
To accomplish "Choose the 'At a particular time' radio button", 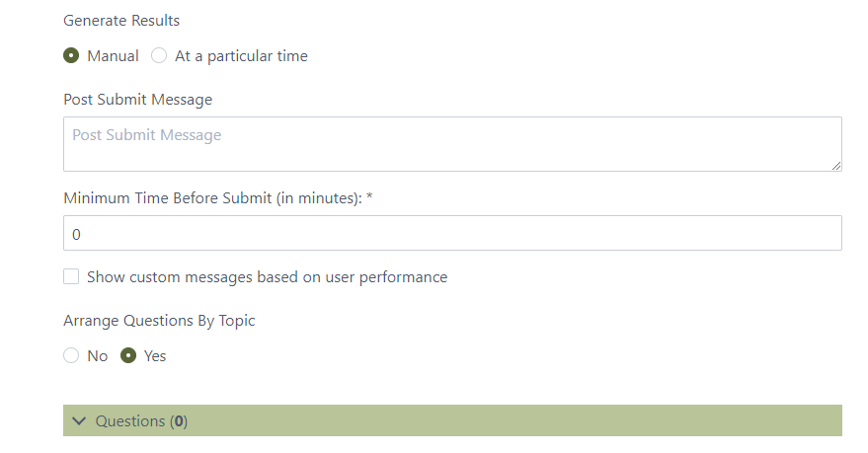I will pyautogui.click(x=159, y=56).
